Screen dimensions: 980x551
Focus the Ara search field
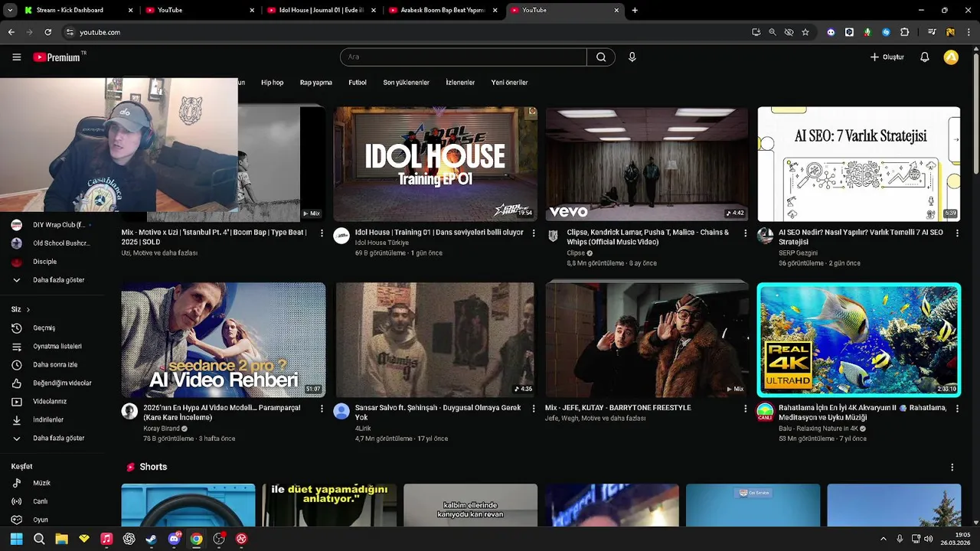click(463, 57)
